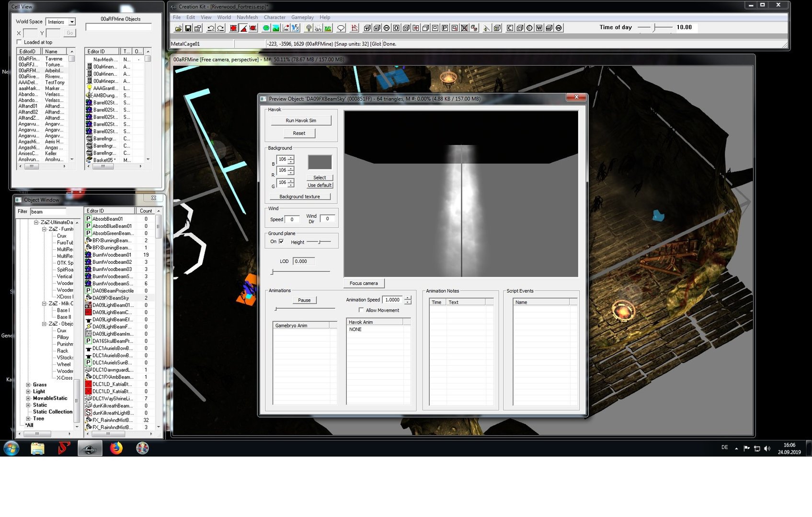Open the speech bubble dialogue icon
The width and height of the screenshot is (812, 517).
341,28
